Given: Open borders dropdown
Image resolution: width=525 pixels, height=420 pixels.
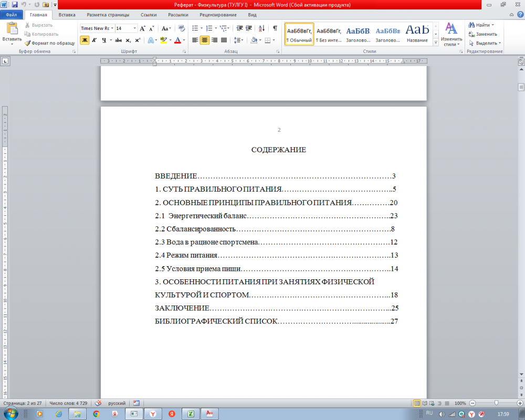Looking at the screenshot, I should coord(274,40).
